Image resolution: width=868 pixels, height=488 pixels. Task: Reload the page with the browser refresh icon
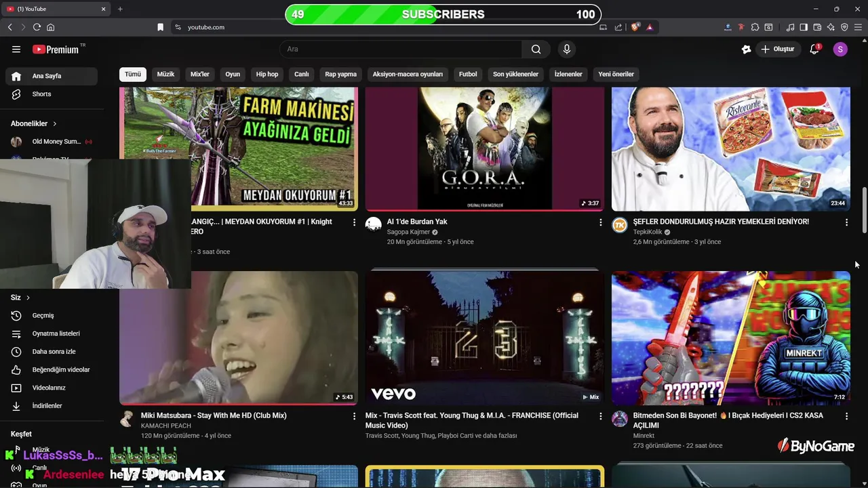[x=37, y=27]
